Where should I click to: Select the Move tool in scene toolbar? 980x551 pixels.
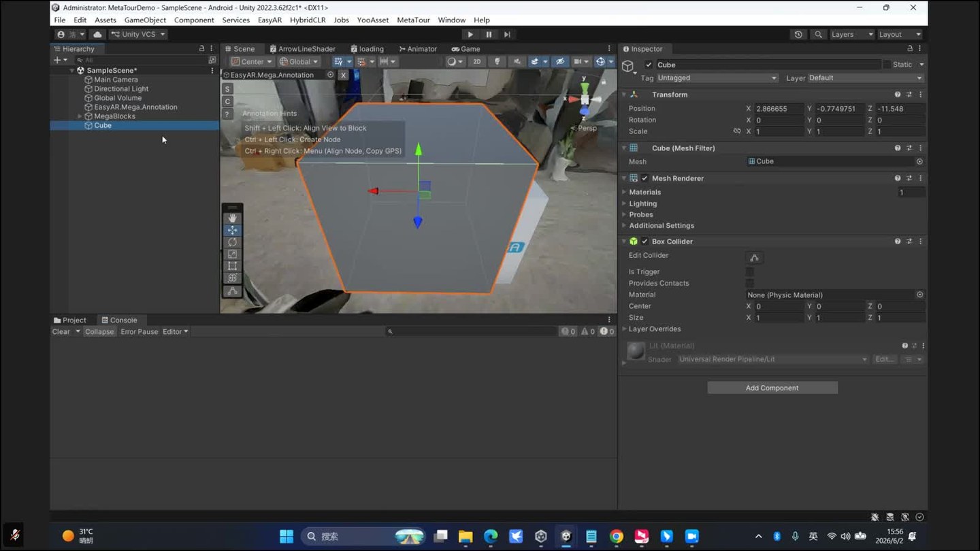(x=232, y=230)
